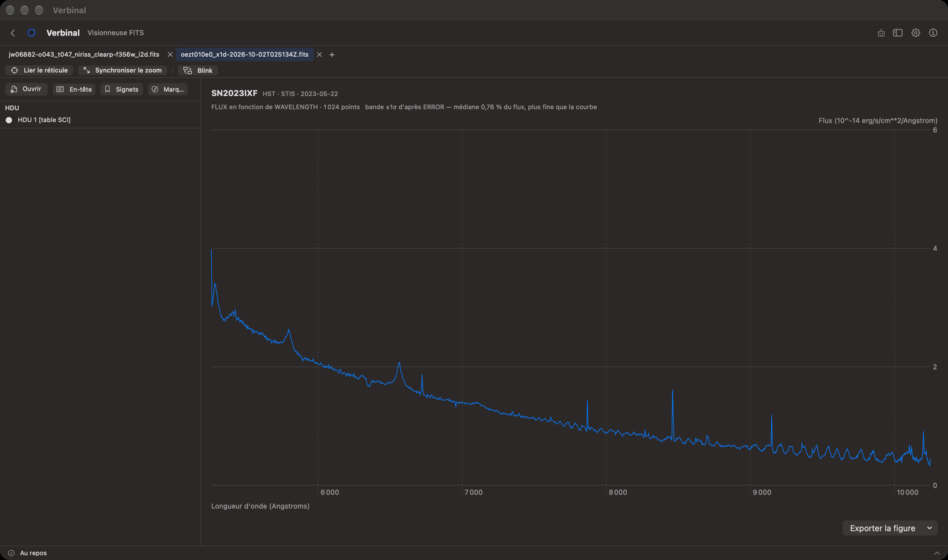Screen dimensions: 948x560
Task: Click the 8 000 wavelength tick label
Action: point(618,493)
